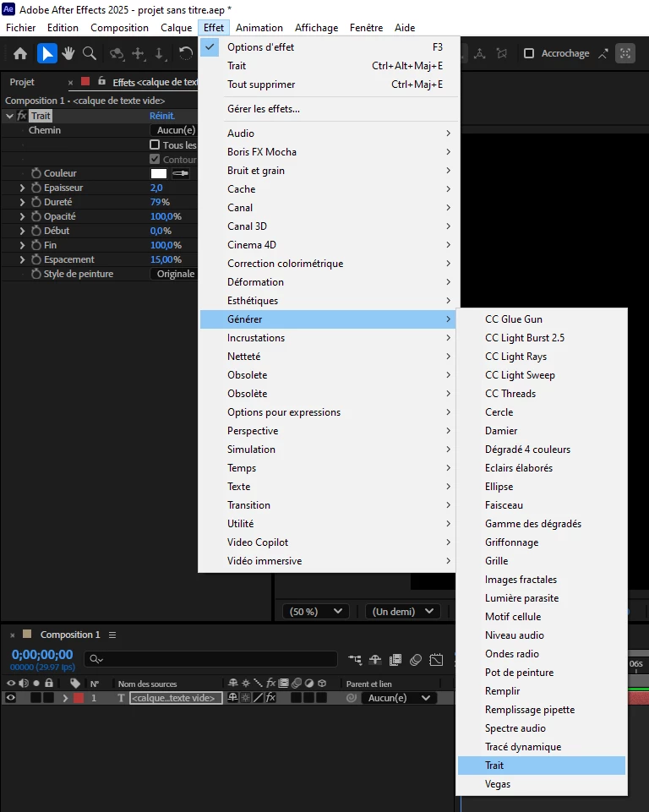Click the fx icon beside Trait effect
This screenshot has height=812, width=649.
tap(22, 116)
